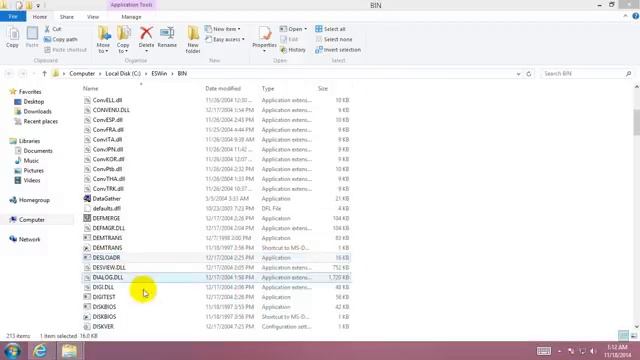Click the Cut scissors command
This screenshot has height=360, width=640.
point(53,29)
